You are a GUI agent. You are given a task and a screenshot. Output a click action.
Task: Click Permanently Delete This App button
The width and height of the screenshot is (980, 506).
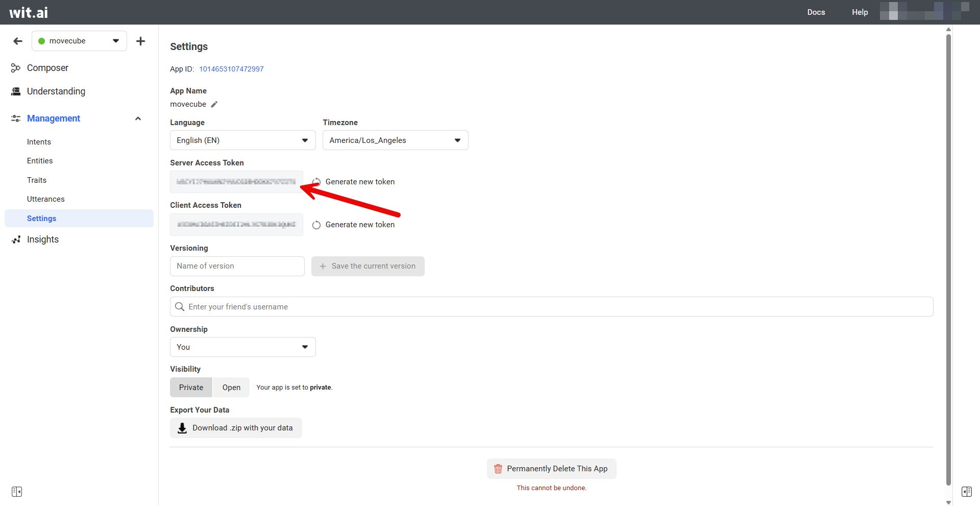[x=551, y=469]
